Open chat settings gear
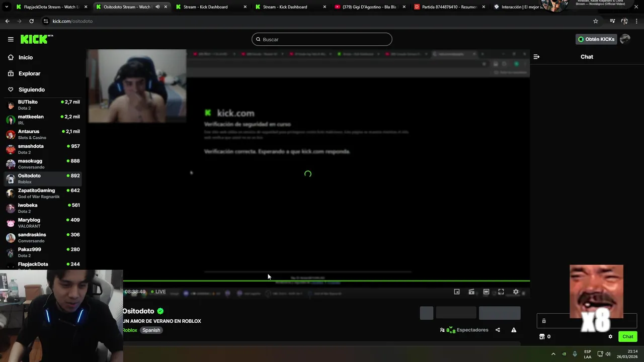The width and height of the screenshot is (644, 362). [610, 337]
